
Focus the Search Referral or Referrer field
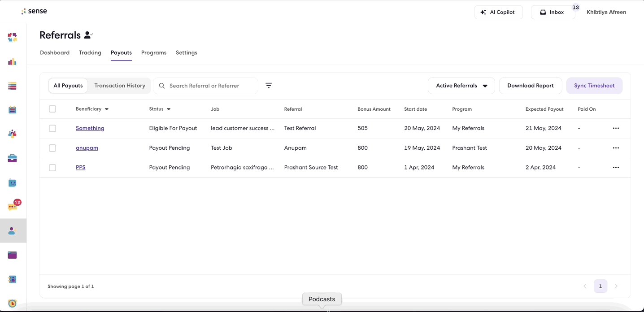(206, 86)
